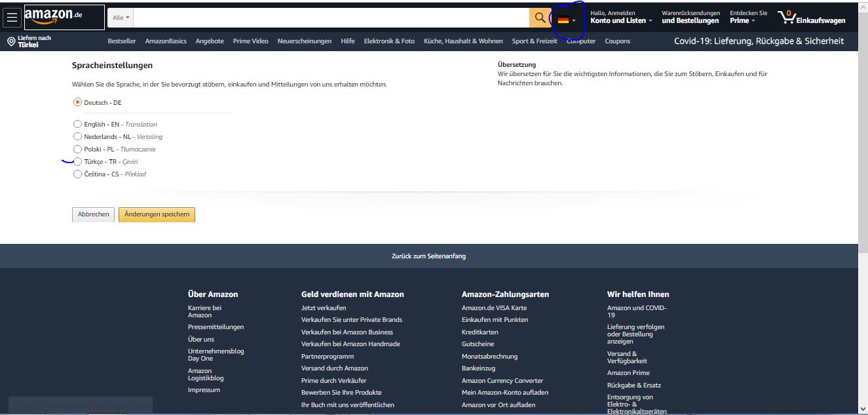
Task: Select the Čeština - CS radio button
Action: coord(78,174)
